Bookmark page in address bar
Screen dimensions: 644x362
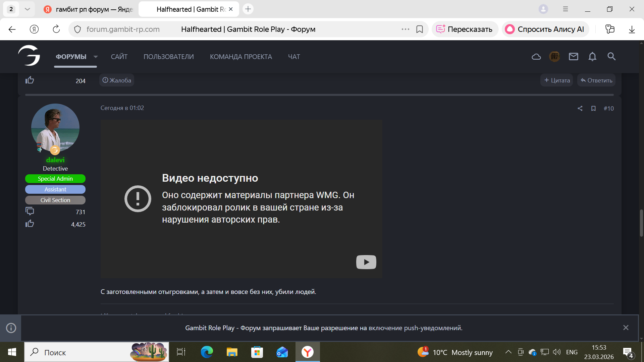tap(419, 29)
